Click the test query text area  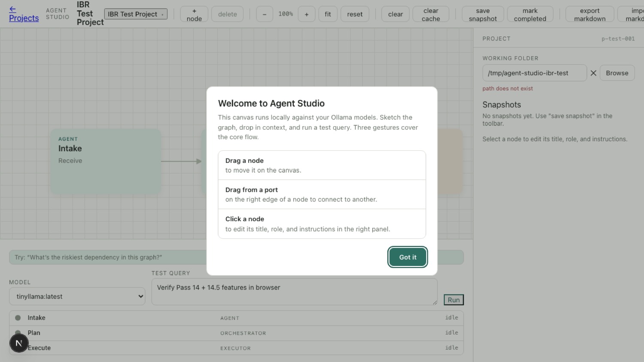click(x=295, y=292)
